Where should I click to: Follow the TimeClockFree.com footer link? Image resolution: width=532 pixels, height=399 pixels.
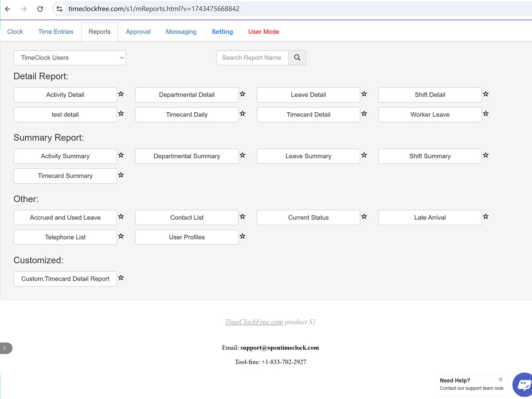(254, 322)
